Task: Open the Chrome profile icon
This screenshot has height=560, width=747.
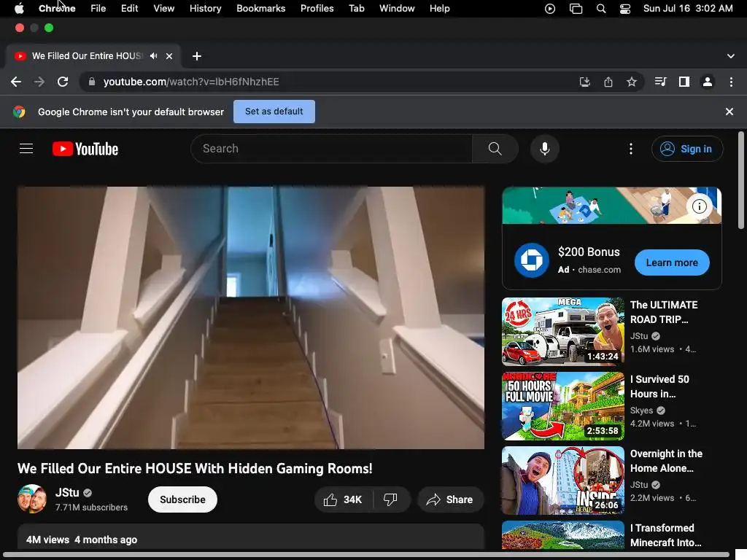Action: [708, 82]
